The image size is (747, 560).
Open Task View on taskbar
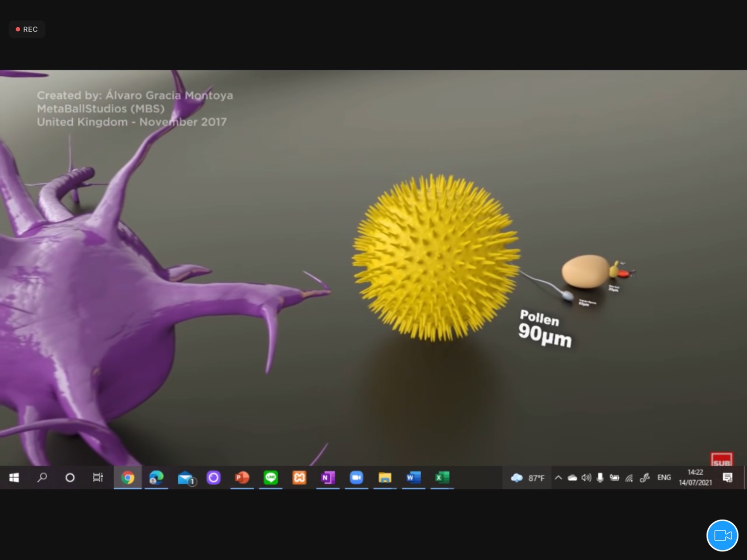98,477
